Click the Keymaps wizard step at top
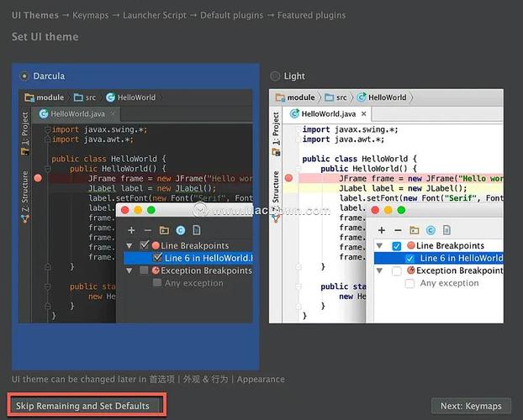This screenshot has height=420, width=523. tap(91, 15)
